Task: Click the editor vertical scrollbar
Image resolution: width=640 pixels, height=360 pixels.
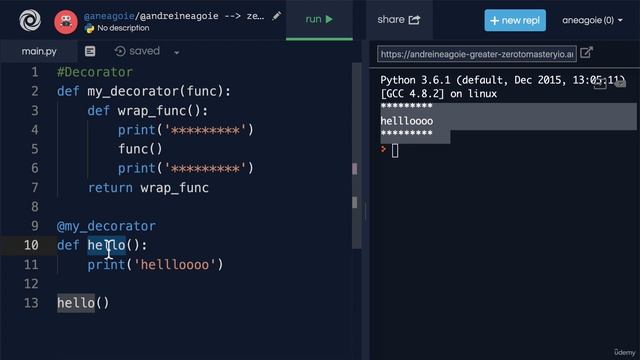Action: click(356, 155)
